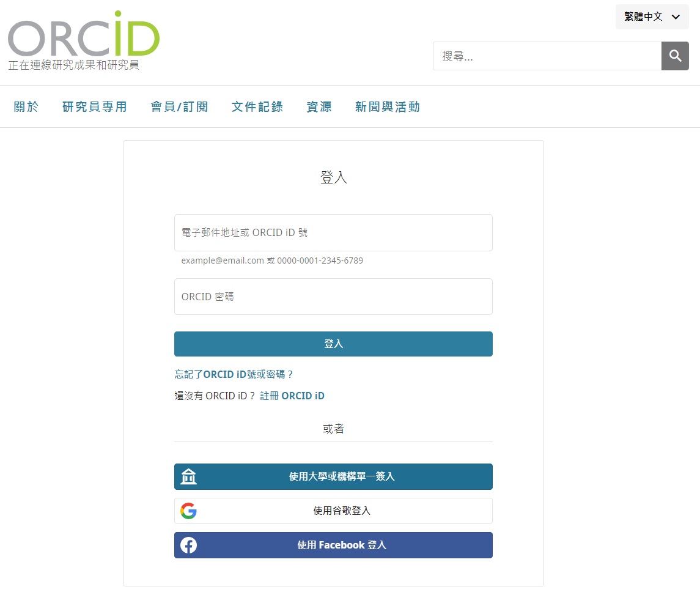Open the 繁體中文 language dropdown
The width and height of the screenshot is (700, 595).
pyautogui.click(x=644, y=17)
